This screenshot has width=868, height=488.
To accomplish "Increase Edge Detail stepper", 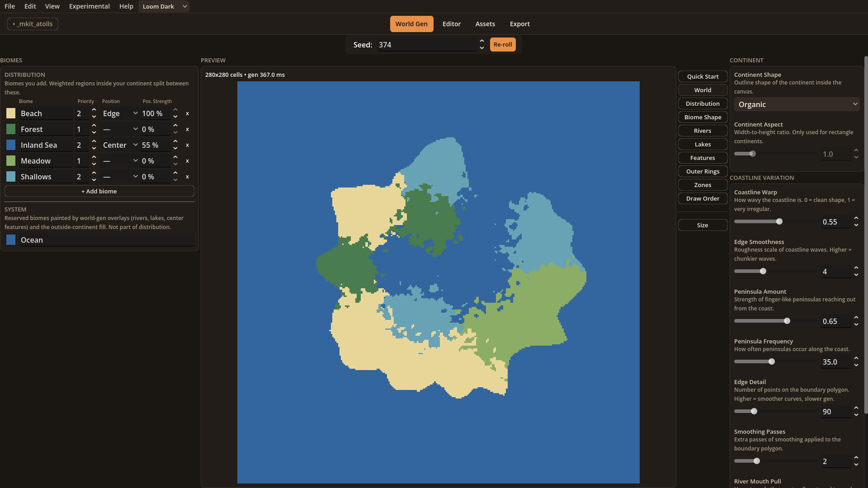I will click(x=856, y=408).
